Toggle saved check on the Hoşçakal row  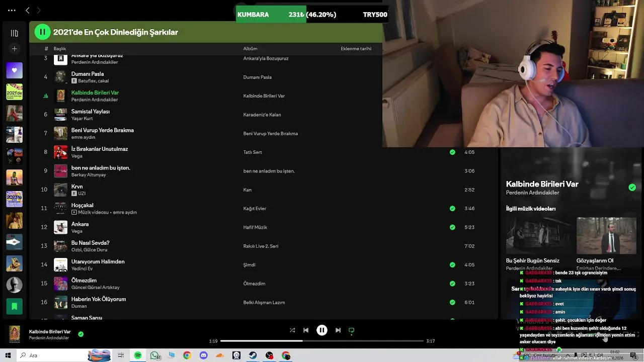pos(452,208)
